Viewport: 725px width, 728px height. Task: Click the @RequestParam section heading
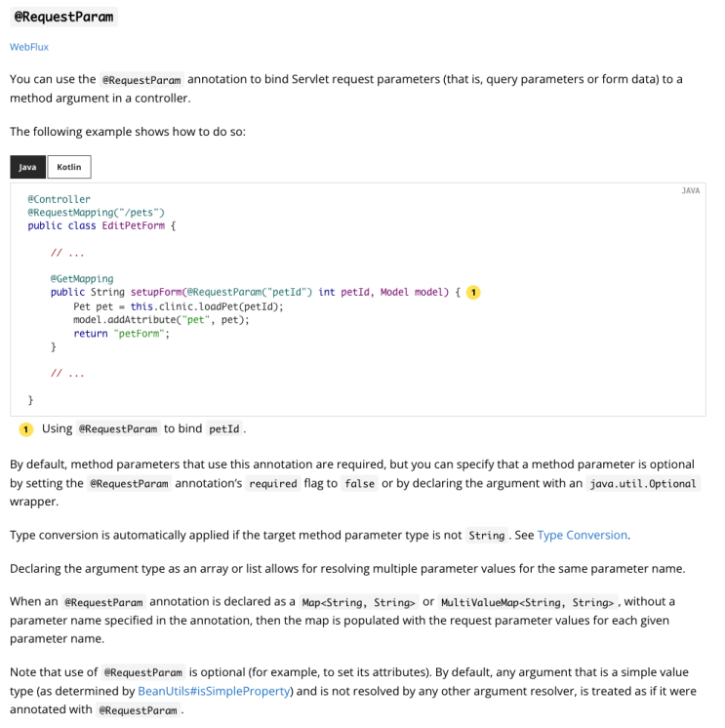(64, 17)
